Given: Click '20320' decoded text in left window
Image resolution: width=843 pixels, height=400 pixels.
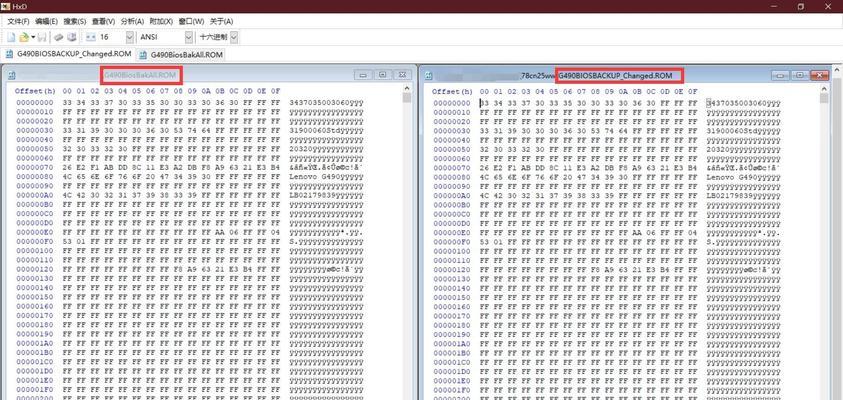Looking at the screenshot, I should [299, 149].
